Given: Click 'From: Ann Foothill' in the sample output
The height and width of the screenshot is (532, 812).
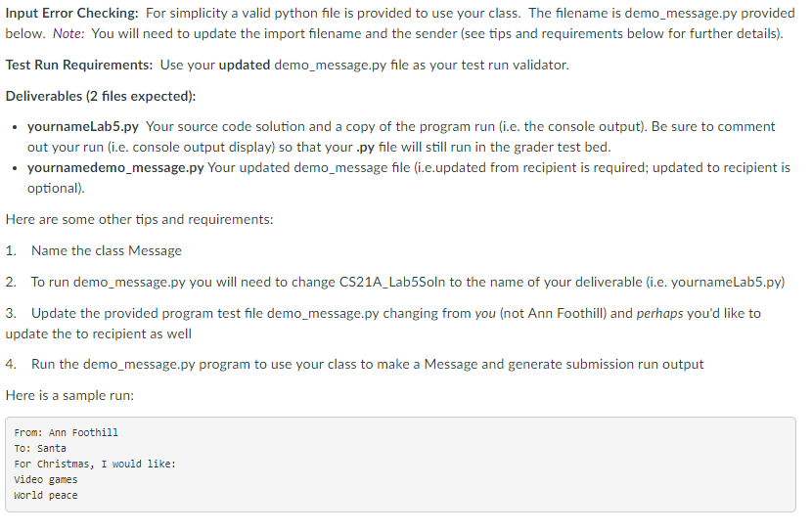Looking at the screenshot, I should pyautogui.click(x=66, y=432).
